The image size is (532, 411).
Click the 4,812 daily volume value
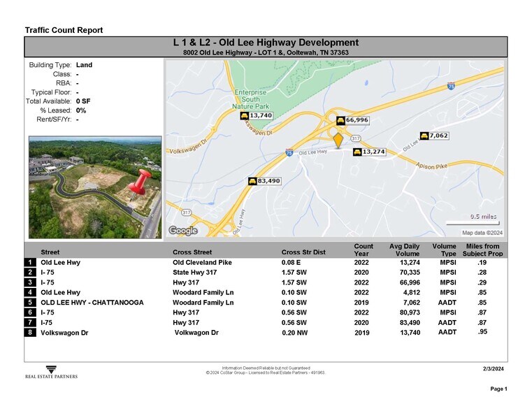(x=412, y=292)
